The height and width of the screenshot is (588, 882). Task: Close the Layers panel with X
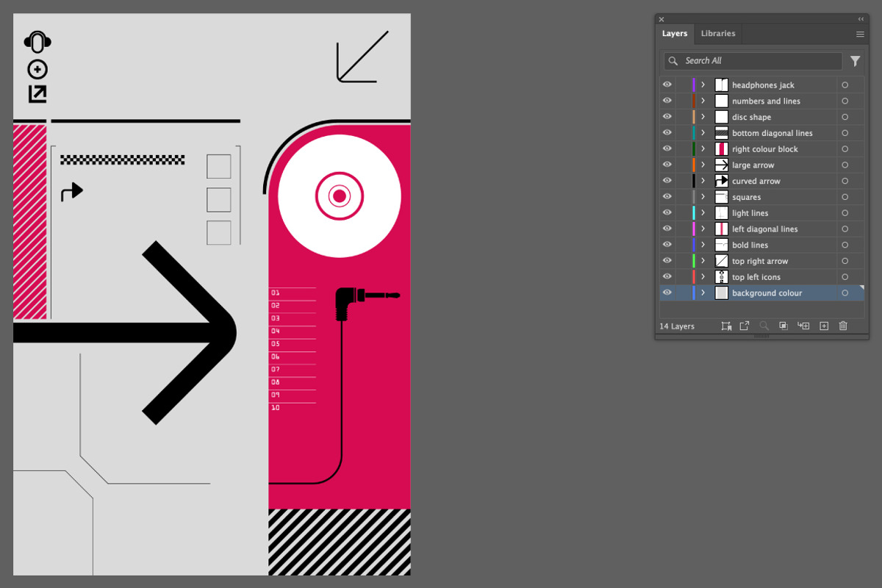[661, 20]
